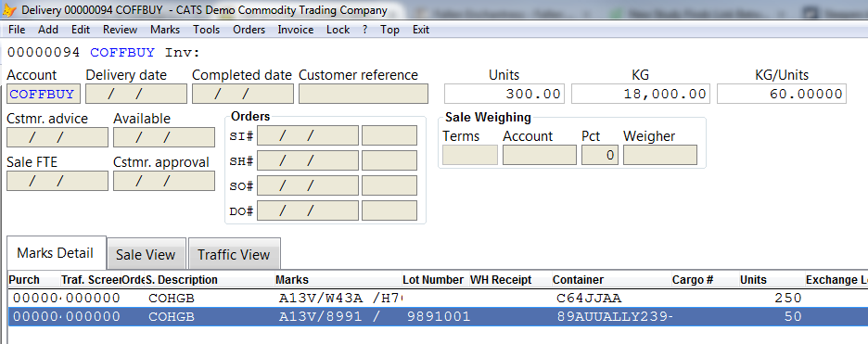Click the Sale FTE date field
Image resolution: width=868 pixels, height=344 pixels.
[57, 181]
